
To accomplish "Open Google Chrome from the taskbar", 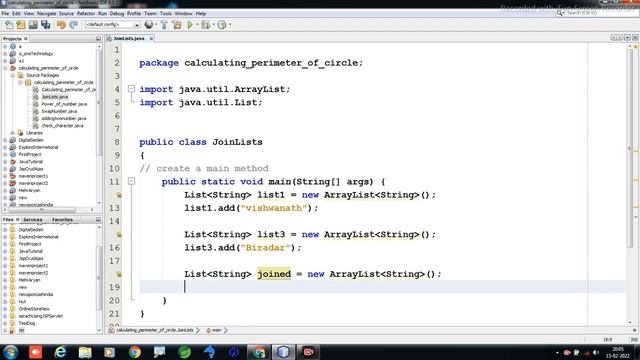I will click(x=134, y=352).
